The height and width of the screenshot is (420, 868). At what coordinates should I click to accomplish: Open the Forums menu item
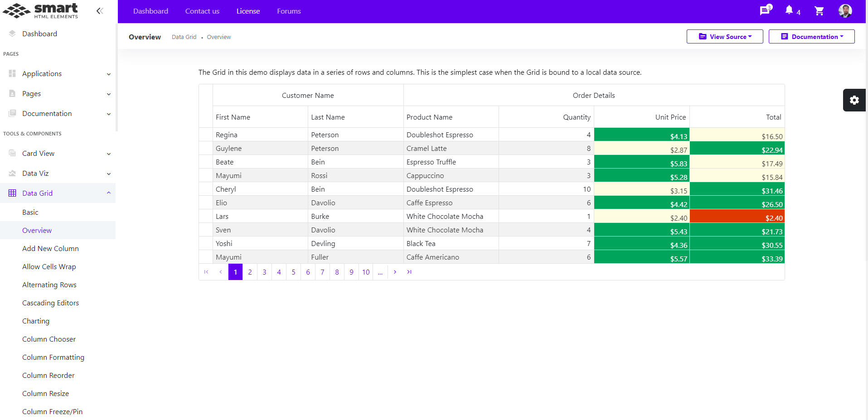[289, 11]
